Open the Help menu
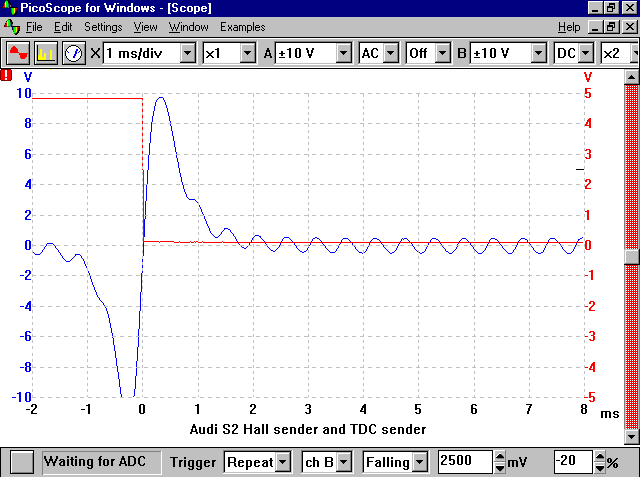Screen dimensions: 640x477 coord(569,27)
